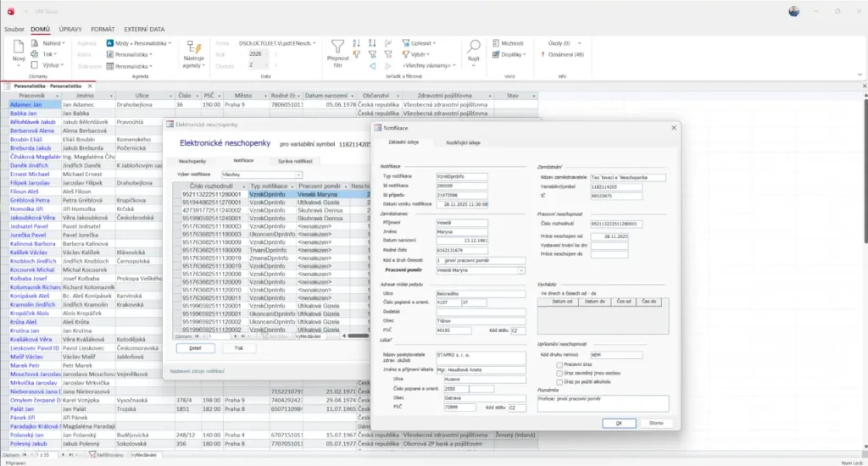The width and height of the screenshot is (868, 466).
Task: Enable Úraz zaviněný jinou osobou checkbox
Action: tap(558, 372)
